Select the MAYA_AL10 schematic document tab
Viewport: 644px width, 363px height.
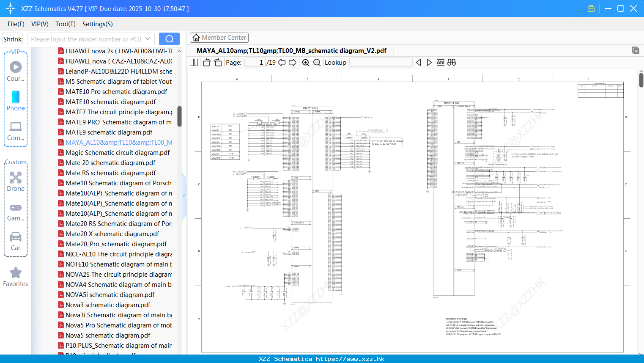tap(291, 51)
